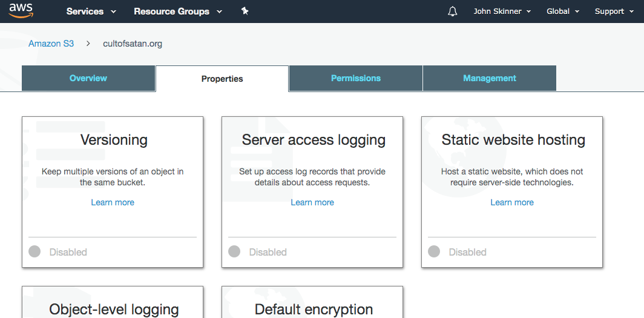
Task: Open the Default encryption card
Action: 312,305
